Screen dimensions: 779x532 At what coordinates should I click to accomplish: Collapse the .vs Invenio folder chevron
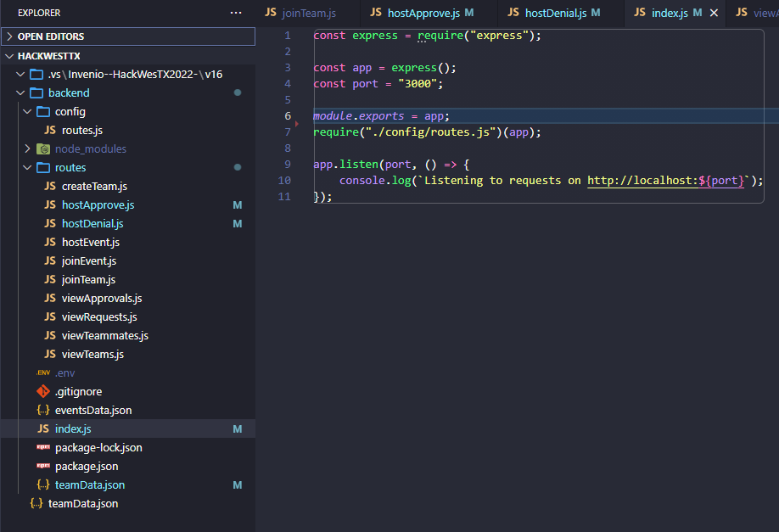(20, 75)
